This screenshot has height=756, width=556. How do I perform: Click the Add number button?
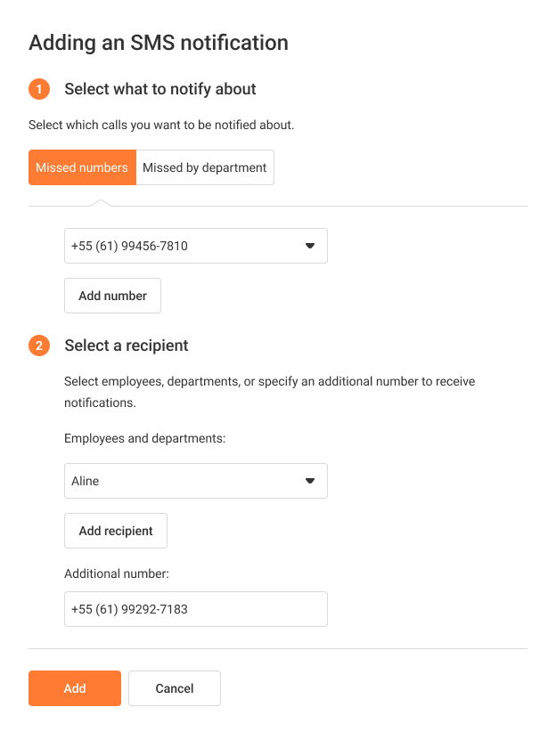112,296
